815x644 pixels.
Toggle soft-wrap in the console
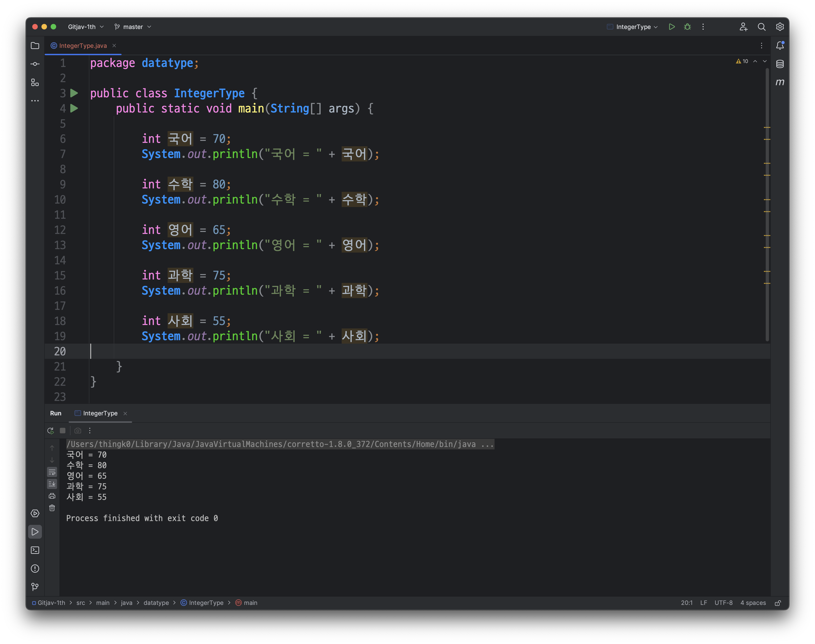52,472
